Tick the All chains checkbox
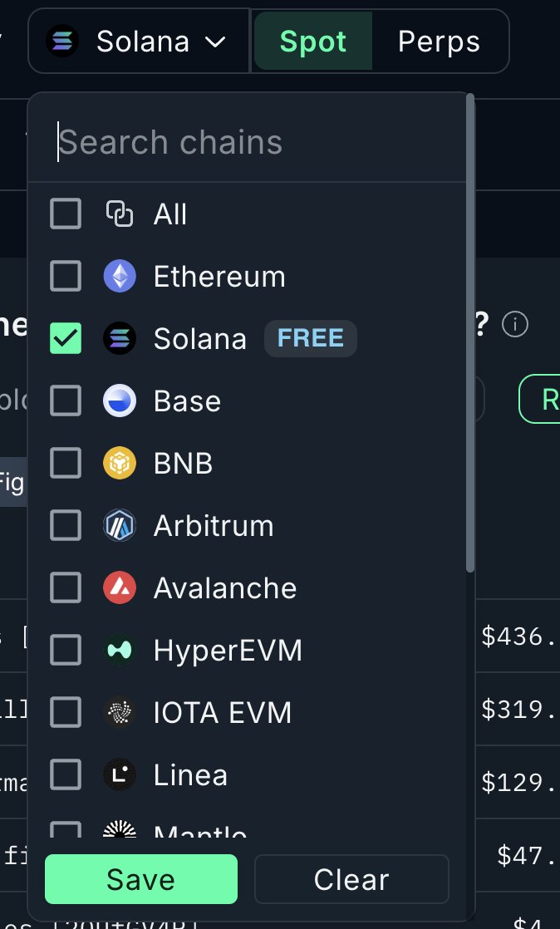560x929 pixels. 66,214
